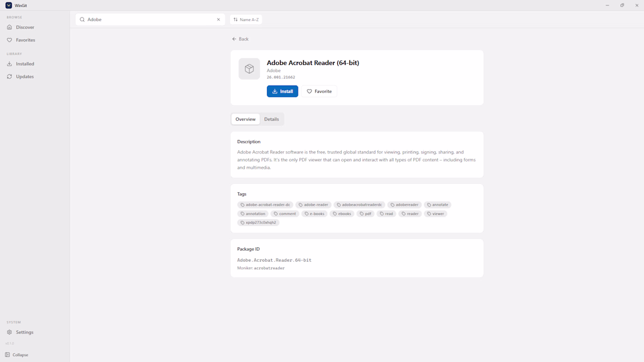Click the WinGit app logo
The height and width of the screenshot is (362, 644).
pyautogui.click(x=9, y=5)
